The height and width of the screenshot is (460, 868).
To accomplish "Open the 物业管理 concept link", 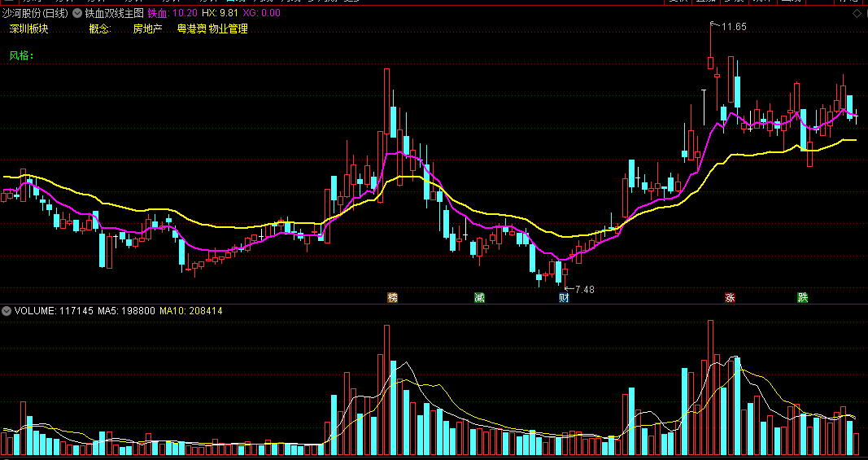I will [x=228, y=28].
